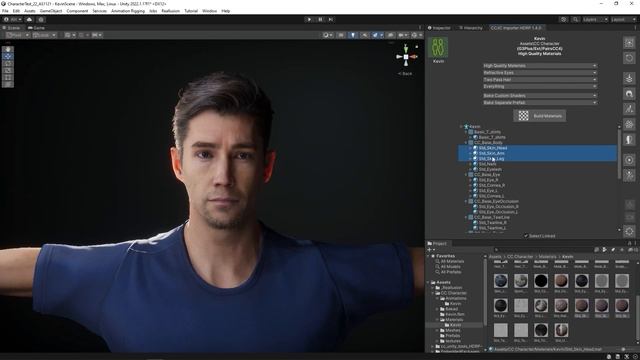The width and height of the screenshot is (640, 360).
Task: Select Std_Cornea_R material in tree
Action: pyautogui.click(x=492, y=185)
